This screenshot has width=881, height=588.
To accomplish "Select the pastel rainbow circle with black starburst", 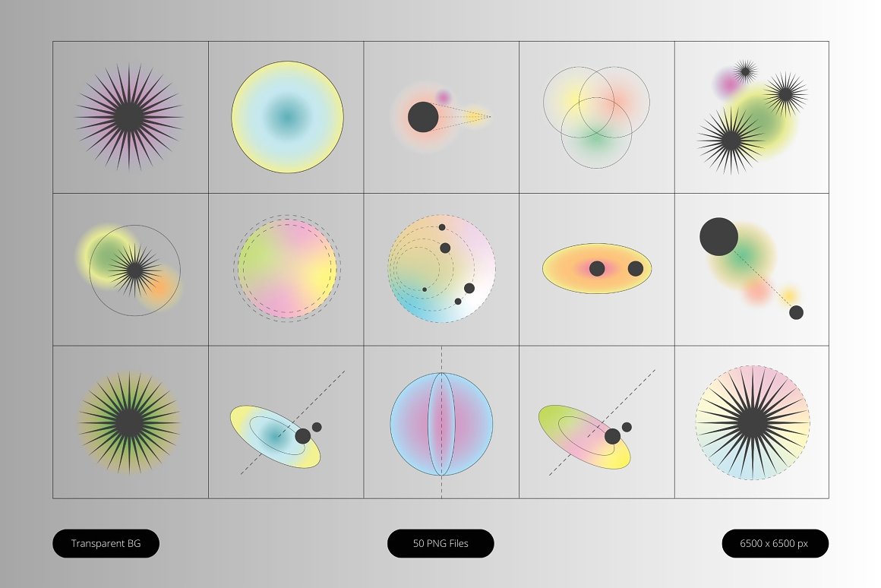I will click(752, 422).
